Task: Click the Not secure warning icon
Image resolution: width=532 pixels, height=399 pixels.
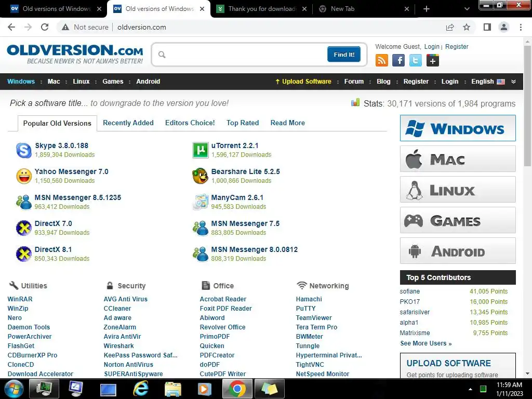Action: click(65, 27)
